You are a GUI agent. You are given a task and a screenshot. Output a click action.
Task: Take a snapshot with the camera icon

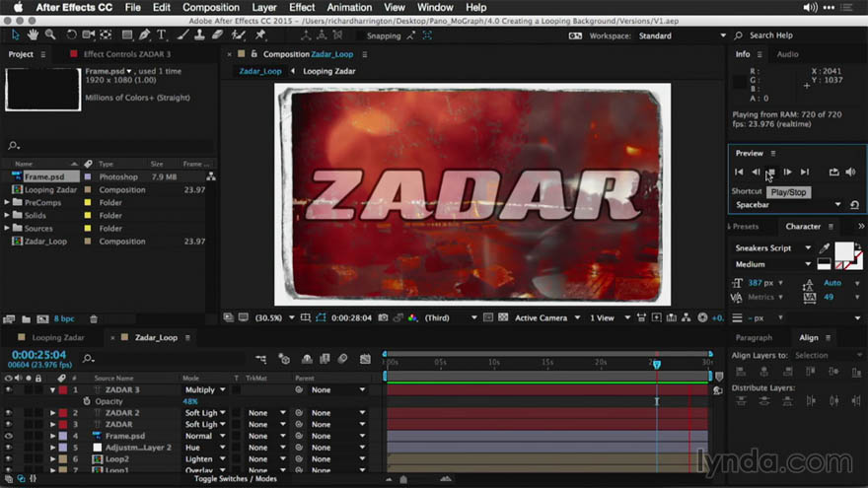383,317
